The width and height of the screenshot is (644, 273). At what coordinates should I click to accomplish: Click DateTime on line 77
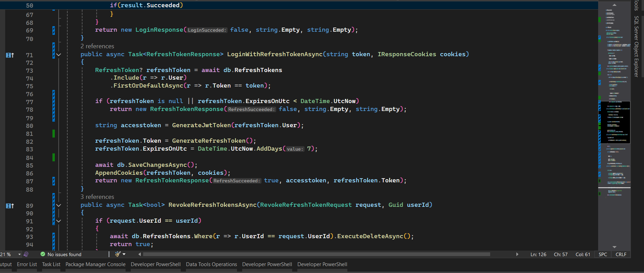coord(315,101)
